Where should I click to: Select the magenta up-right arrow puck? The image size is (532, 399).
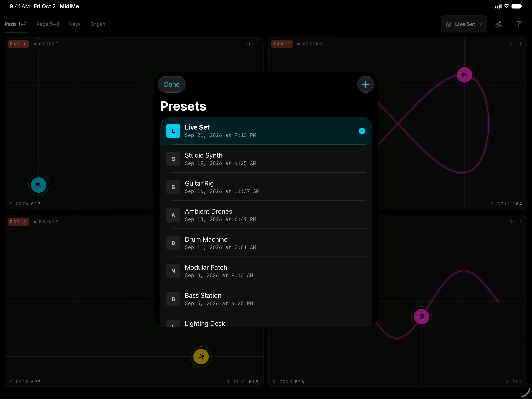coord(422,317)
